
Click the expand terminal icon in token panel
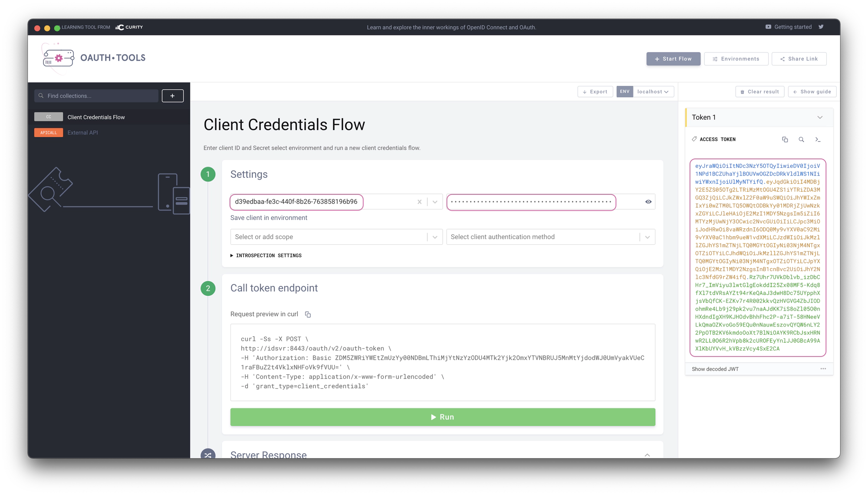pyautogui.click(x=817, y=139)
